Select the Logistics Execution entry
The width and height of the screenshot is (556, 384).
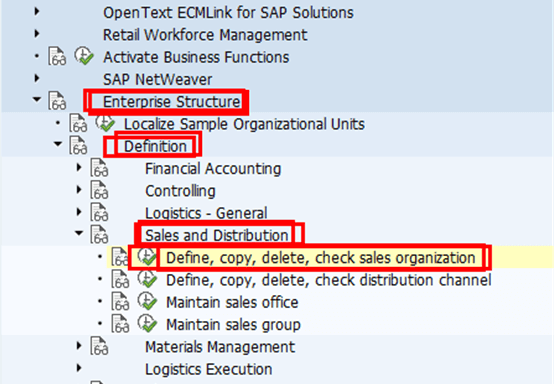(x=208, y=369)
